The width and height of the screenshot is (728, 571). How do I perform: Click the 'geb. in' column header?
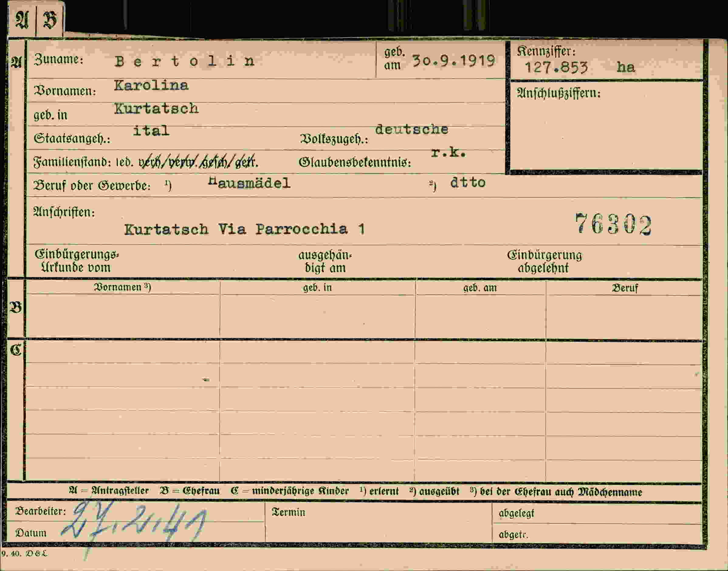[x=317, y=288]
